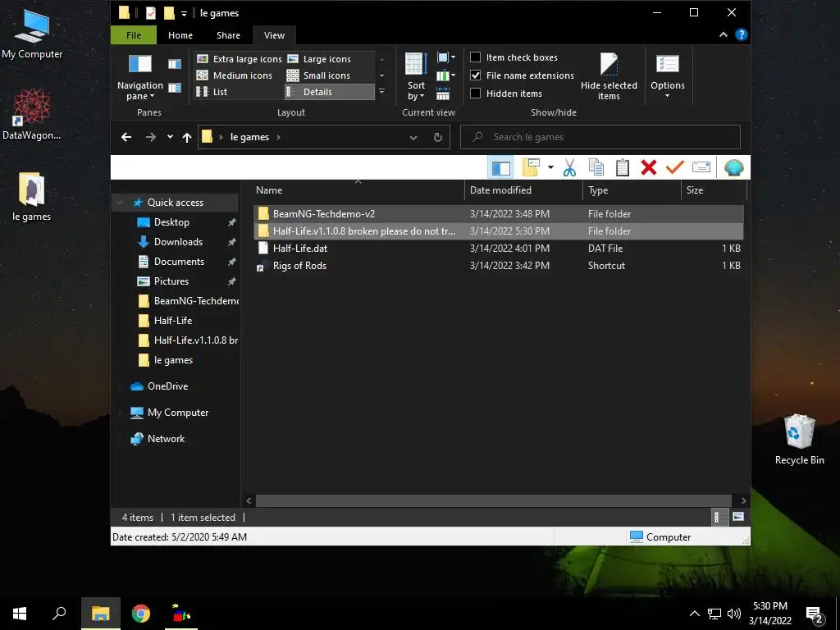Collapse the Quick access tree node
840x630 pixels.
120,203
